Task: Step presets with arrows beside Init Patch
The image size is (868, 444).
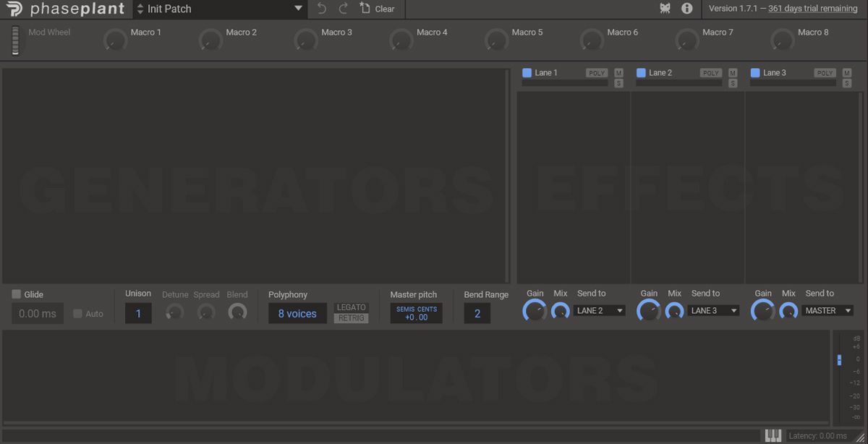Action: coord(140,9)
